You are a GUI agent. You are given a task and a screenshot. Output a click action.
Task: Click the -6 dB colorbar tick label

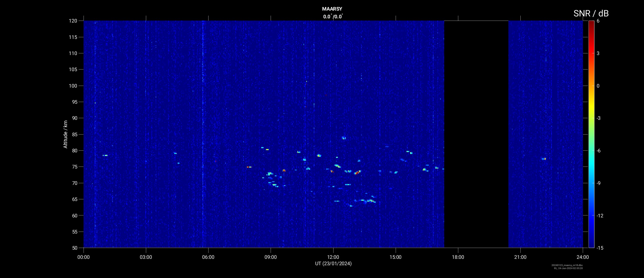599,151
